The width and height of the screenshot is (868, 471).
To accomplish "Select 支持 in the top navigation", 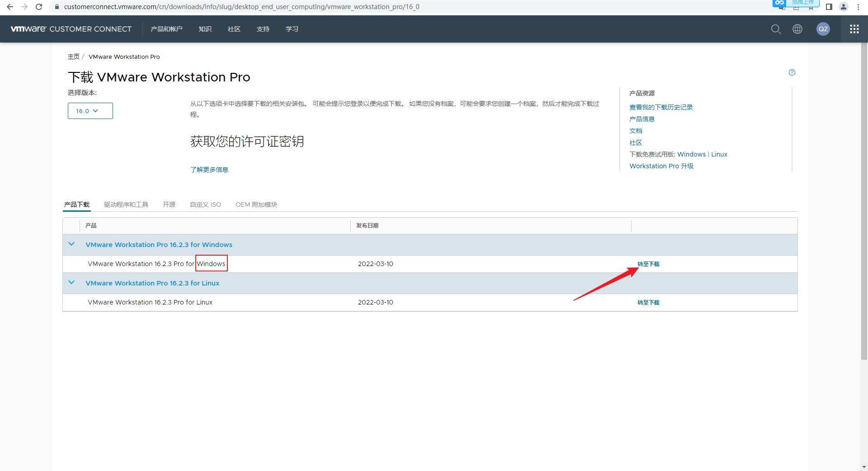I will 263,29.
